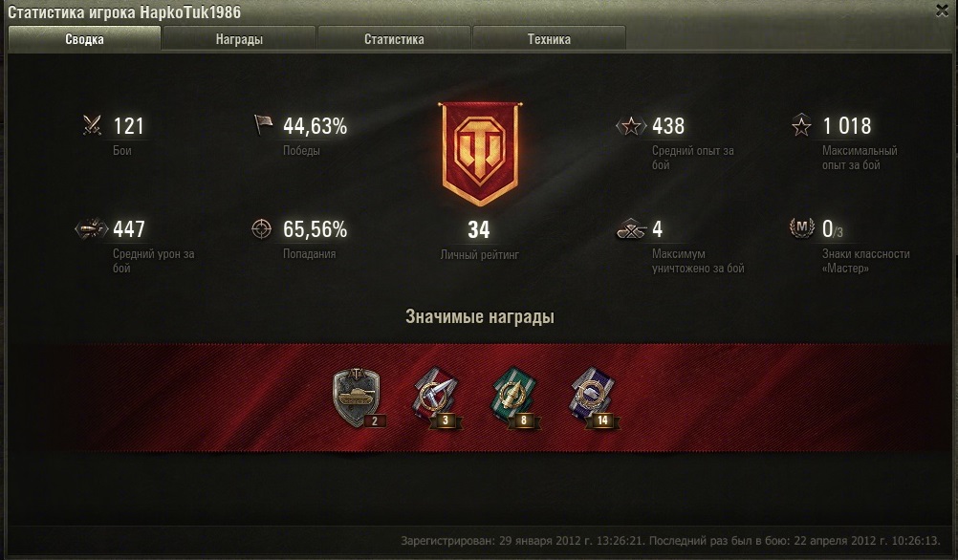
Task: Click the personal rating value 34
Action: 479,229
